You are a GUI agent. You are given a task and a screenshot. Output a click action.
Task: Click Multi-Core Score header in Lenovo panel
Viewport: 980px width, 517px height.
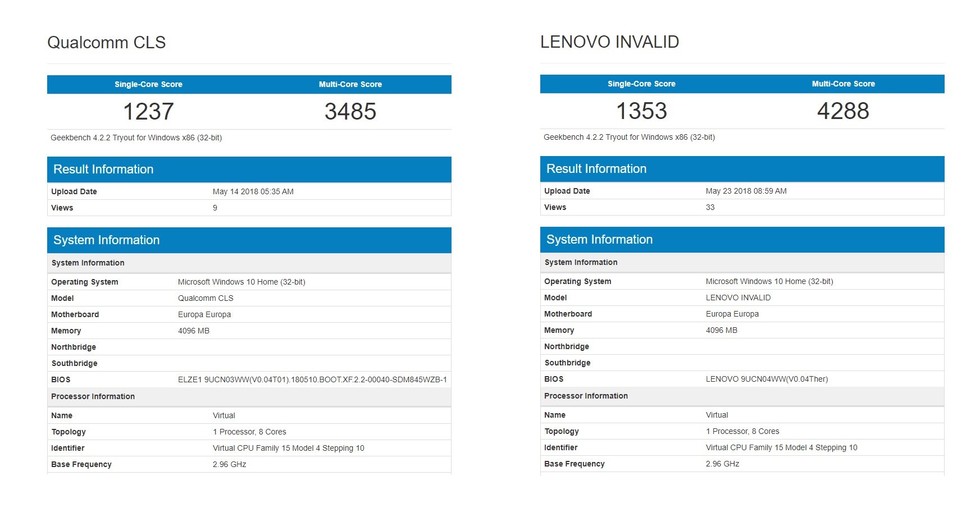point(843,84)
